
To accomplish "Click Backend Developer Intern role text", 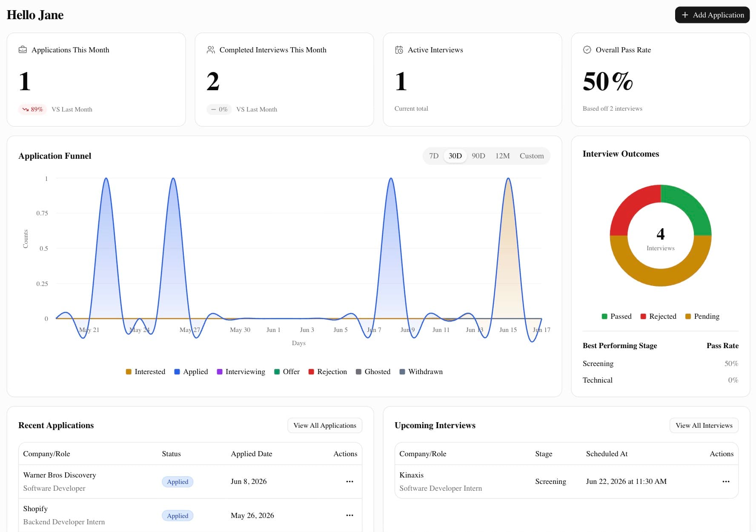I will [x=64, y=522].
